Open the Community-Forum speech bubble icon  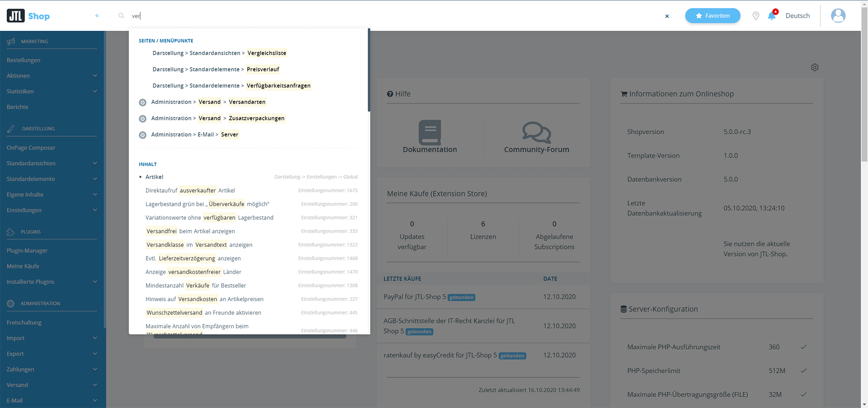point(536,133)
